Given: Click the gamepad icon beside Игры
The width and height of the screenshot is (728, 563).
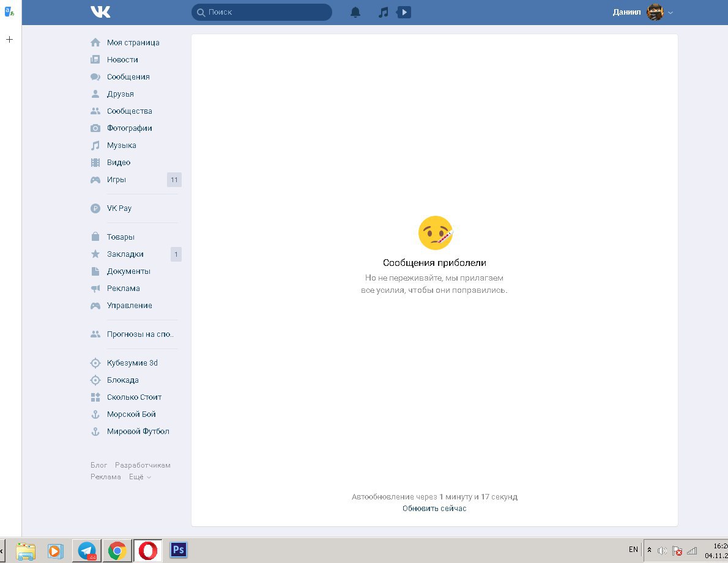Looking at the screenshot, I should pyautogui.click(x=95, y=180).
